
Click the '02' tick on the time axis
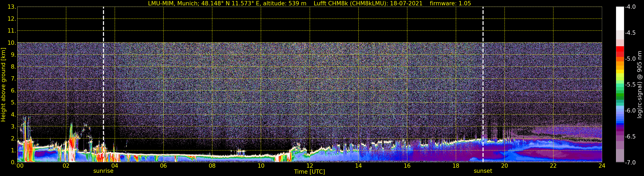pos(66,166)
